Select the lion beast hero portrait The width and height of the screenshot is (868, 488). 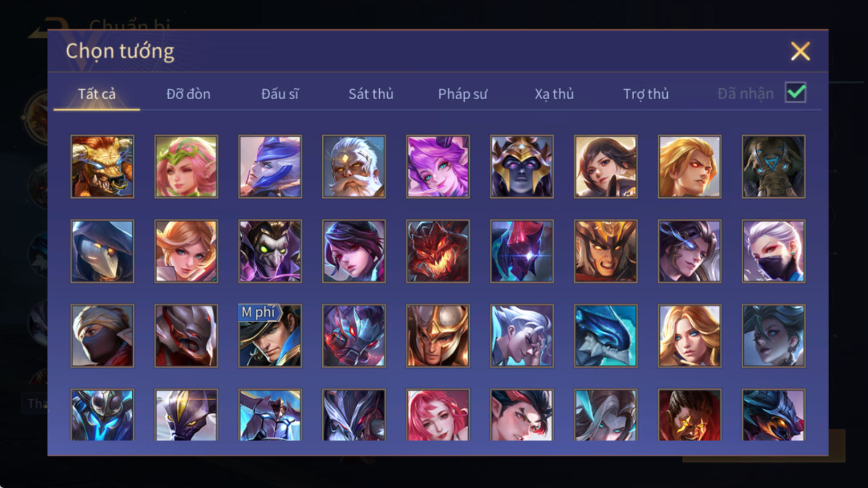(x=102, y=166)
